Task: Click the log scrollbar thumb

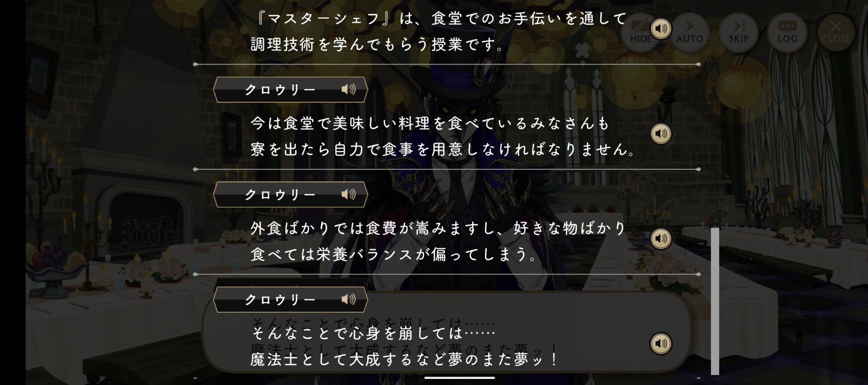Action: (715, 301)
